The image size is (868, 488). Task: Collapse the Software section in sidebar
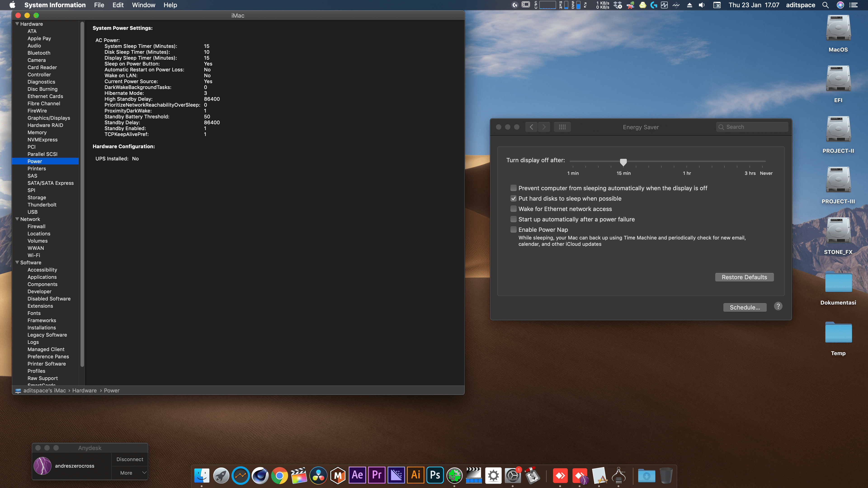coord(17,262)
